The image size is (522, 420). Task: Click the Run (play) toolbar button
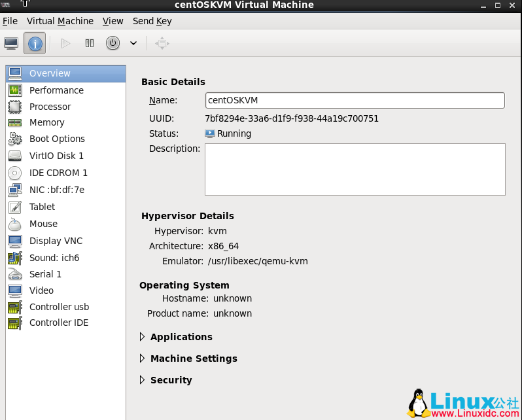tap(65, 43)
